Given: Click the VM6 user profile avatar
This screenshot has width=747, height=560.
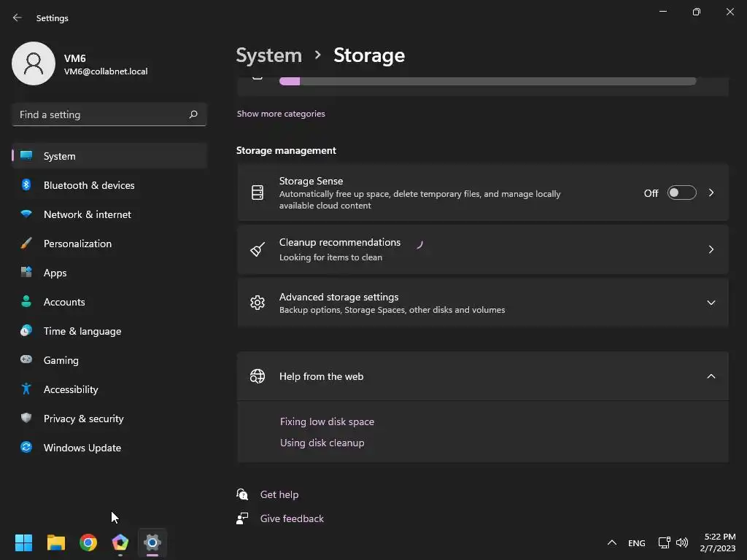Looking at the screenshot, I should 34,63.
